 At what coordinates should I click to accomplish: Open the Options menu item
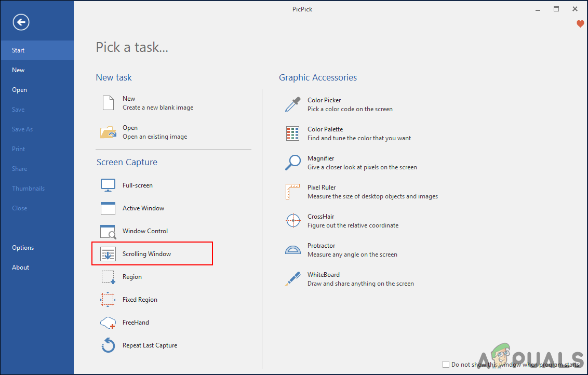23,248
